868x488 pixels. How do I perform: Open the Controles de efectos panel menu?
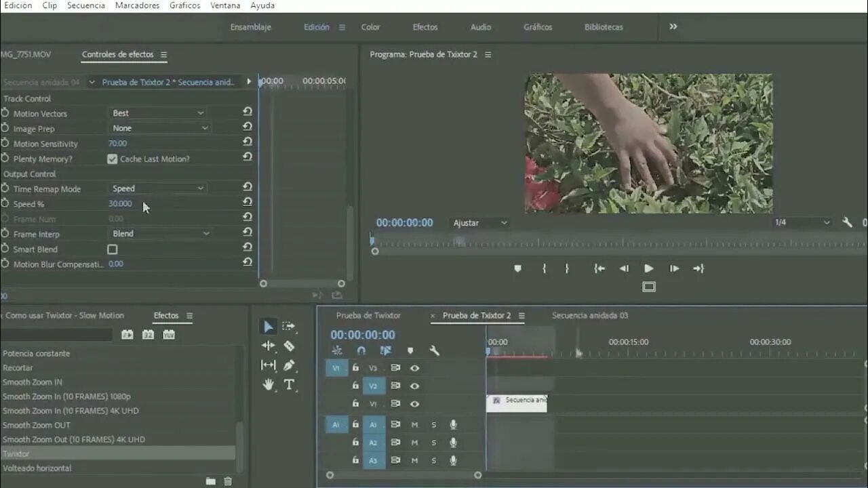[x=163, y=54]
